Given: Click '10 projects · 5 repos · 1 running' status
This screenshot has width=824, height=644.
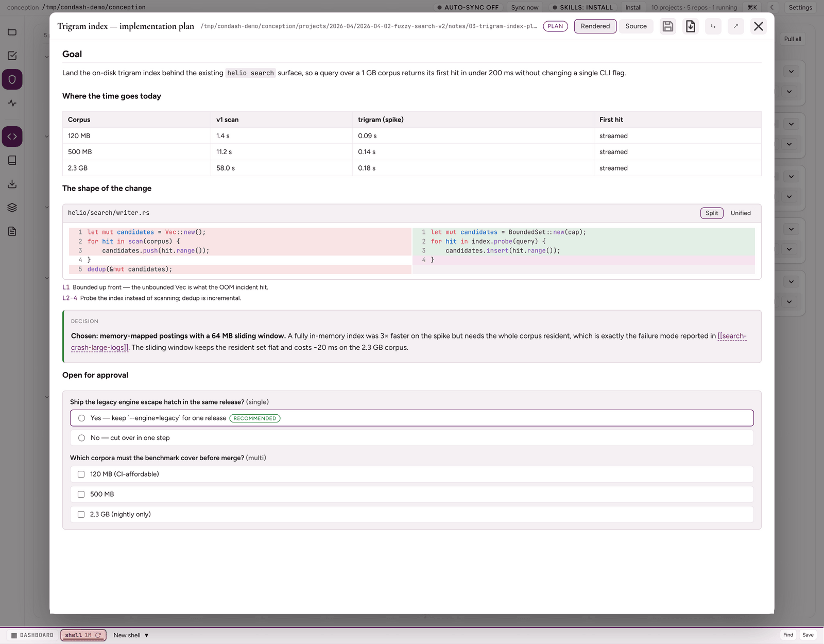Looking at the screenshot, I should pyautogui.click(x=694, y=7).
